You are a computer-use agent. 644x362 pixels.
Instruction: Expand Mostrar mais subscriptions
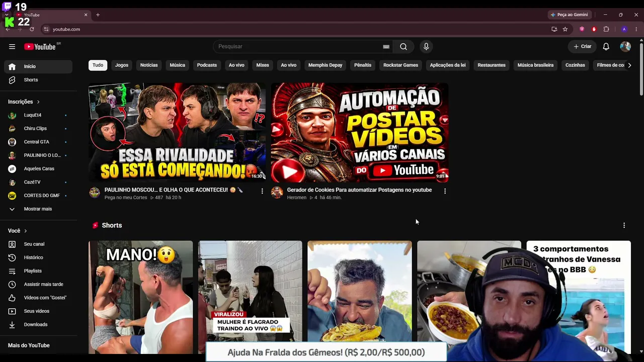[x=38, y=209]
